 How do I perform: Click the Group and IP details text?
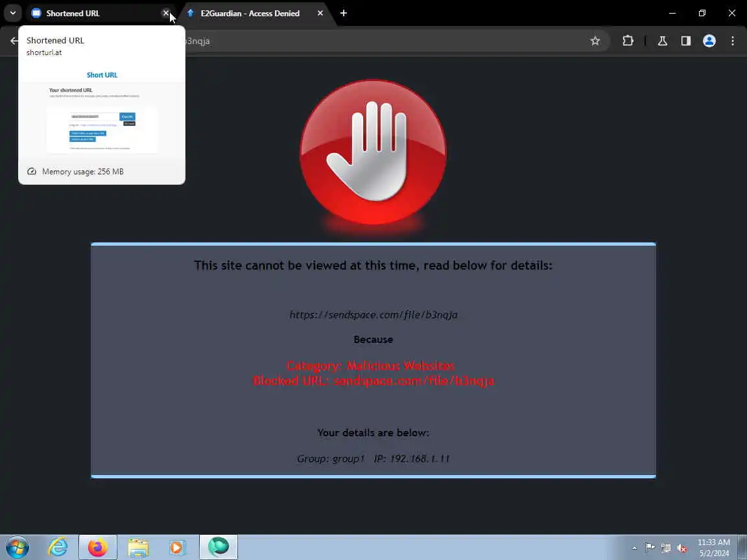(373, 459)
